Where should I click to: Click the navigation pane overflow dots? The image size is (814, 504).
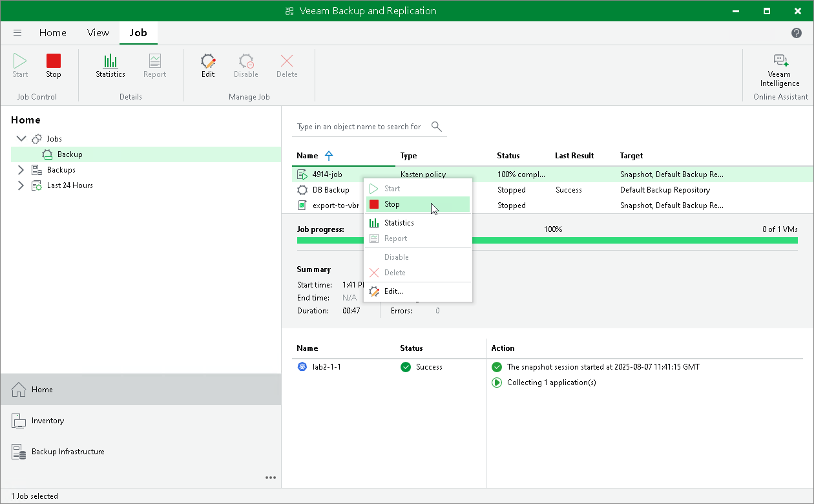[x=271, y=478]
